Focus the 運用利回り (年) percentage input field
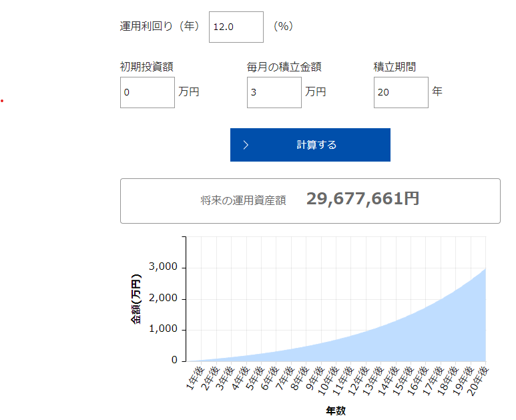 coord(236,27)
